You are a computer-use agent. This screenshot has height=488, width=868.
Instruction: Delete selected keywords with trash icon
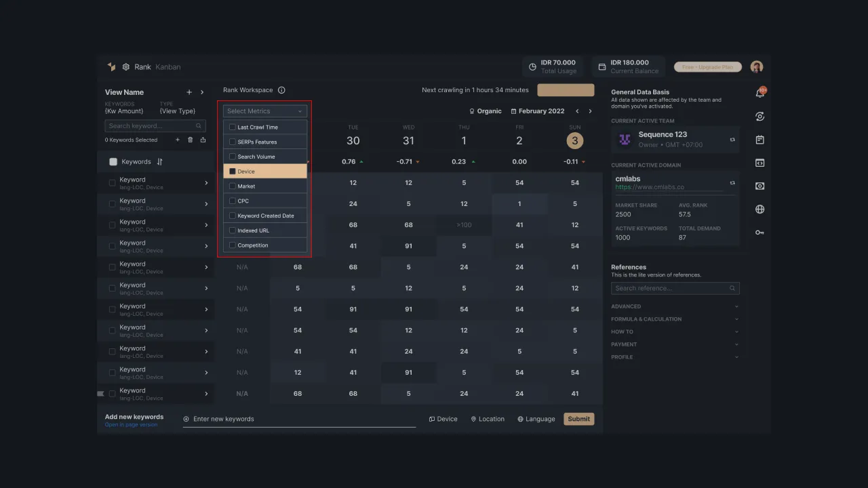(x=191, y=140)
